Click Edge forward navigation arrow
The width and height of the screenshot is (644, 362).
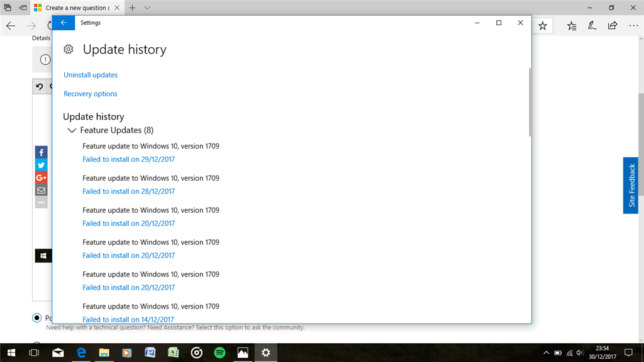(31, 26)
